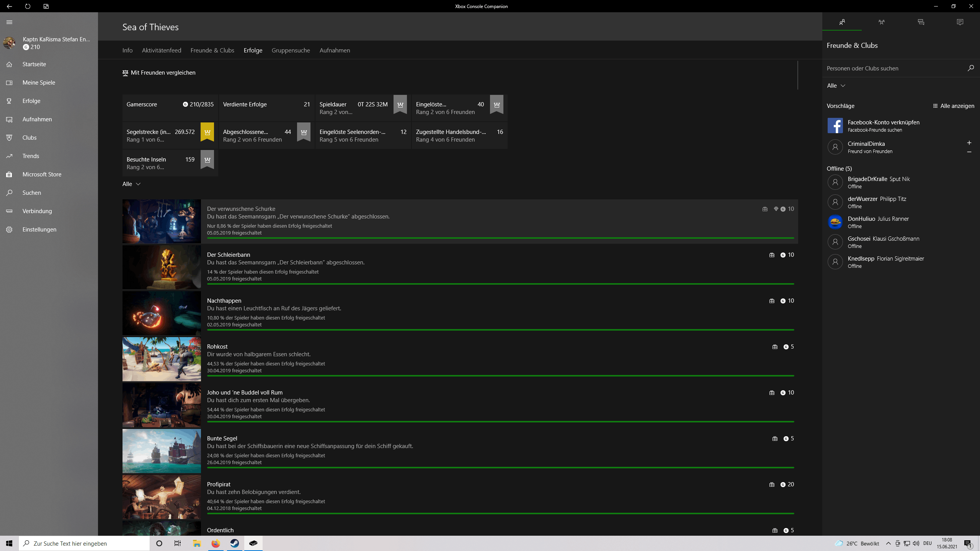Open the party tab icon in the right panel
Viewport: 980px width, 551px height.
[x=881, y=22]
